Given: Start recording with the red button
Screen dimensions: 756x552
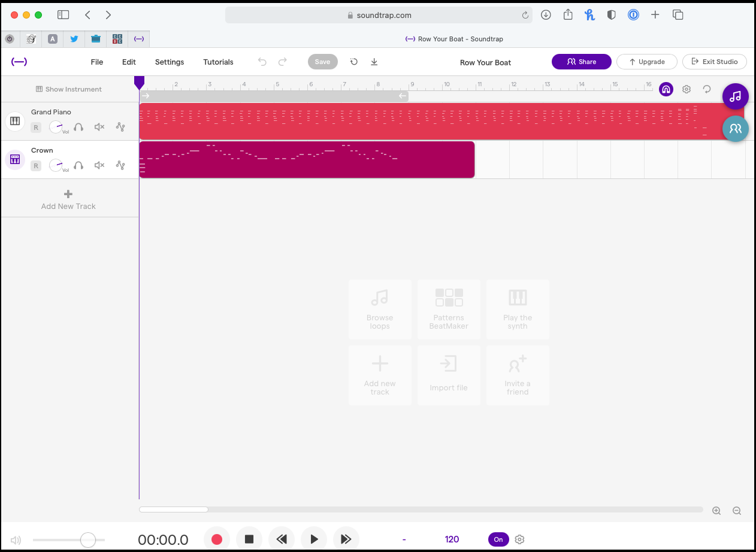Looking at the screenshot, I should (217, 539).
